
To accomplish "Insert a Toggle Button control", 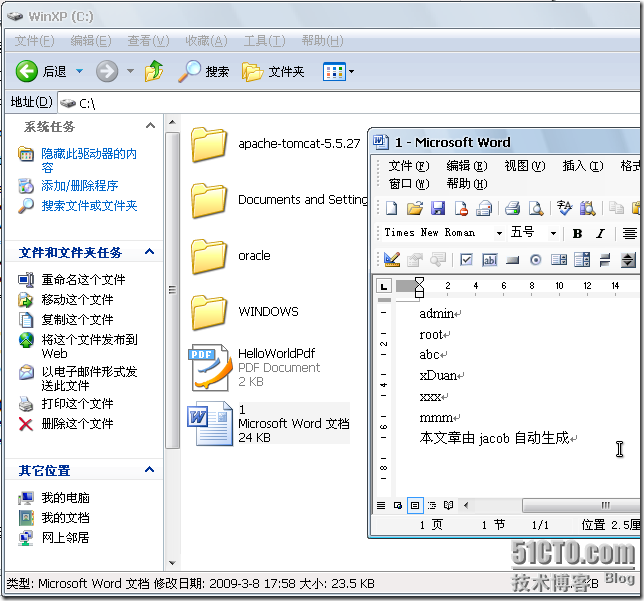I will pos(605,260).
